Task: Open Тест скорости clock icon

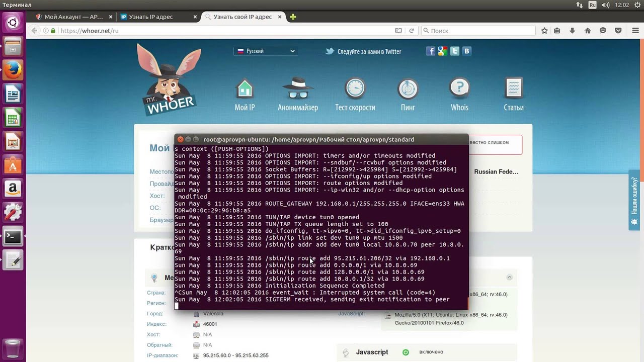Action: coord(355,89)
